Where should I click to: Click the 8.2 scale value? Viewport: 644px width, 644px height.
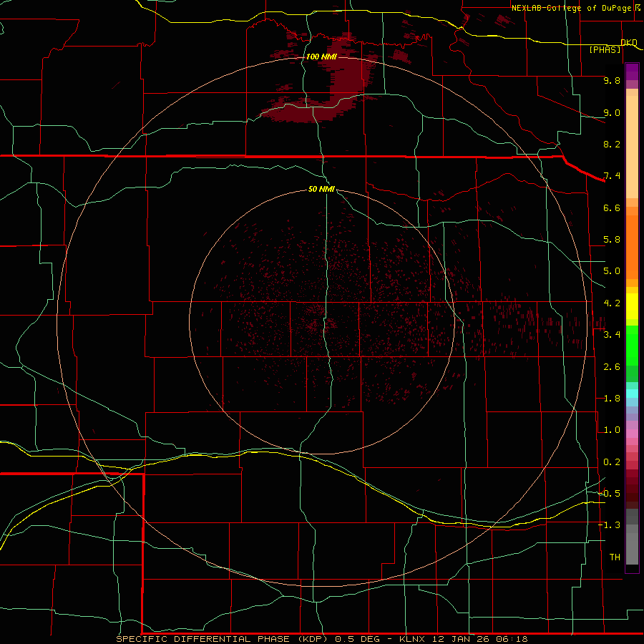coord(612,144)
